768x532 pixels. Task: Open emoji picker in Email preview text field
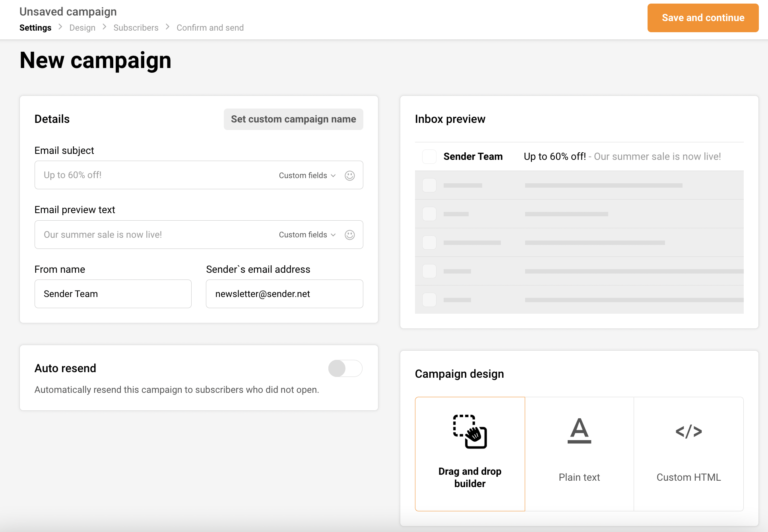tap(349, 235)
